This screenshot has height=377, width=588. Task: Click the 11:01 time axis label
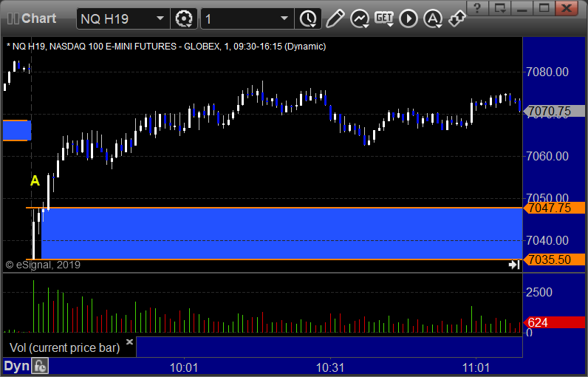(x=476, y=367)
